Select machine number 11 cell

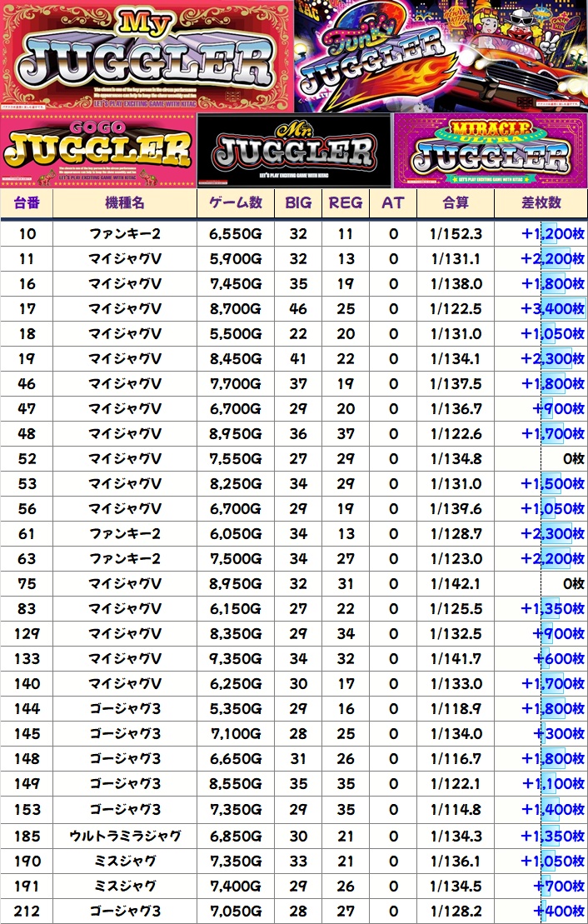(x=27, y=258)
